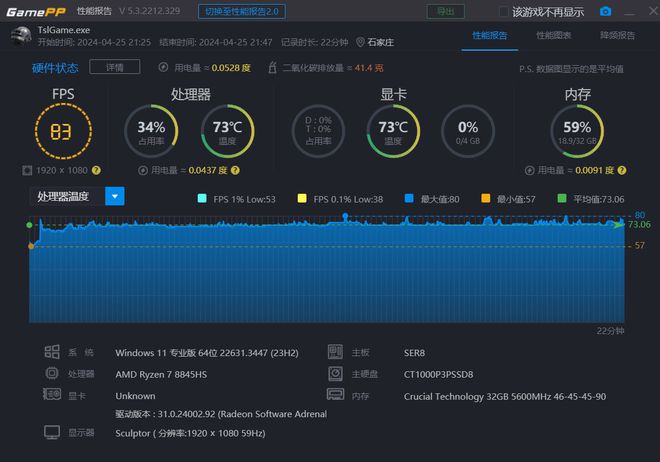Click the 石家庄 location text
This screenshot has width=660, height=462.
coord(381,42)
